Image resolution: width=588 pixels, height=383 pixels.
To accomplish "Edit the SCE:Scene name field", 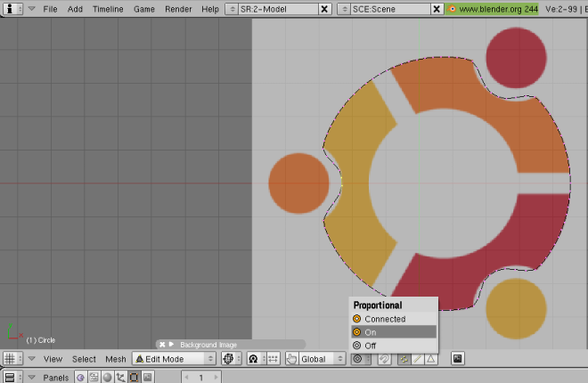I will (390, 9).
